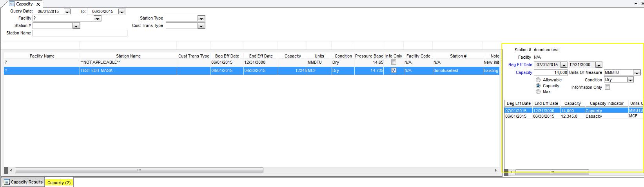Expand the Facility dropdown
The height and width of the screenshot is (187, 644).
98,18
